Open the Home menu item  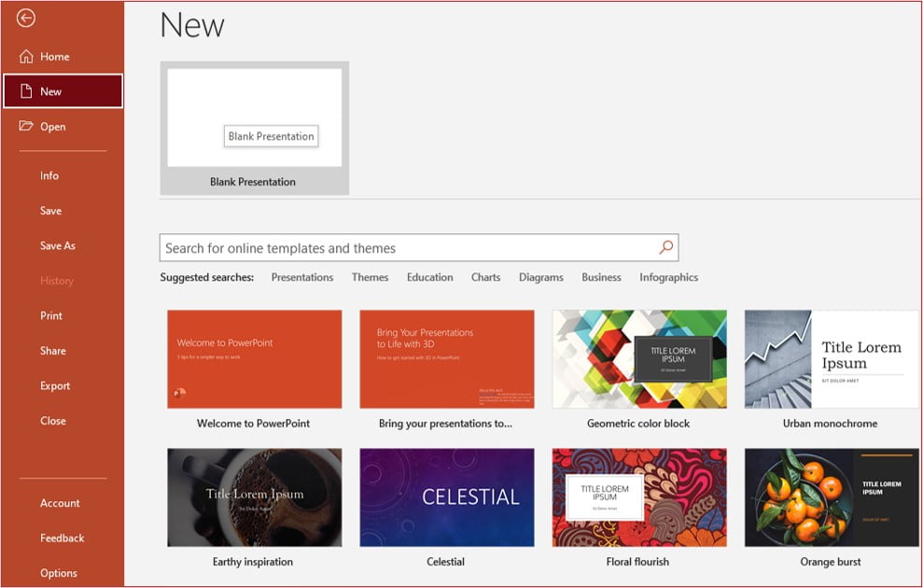coord(63,57)
